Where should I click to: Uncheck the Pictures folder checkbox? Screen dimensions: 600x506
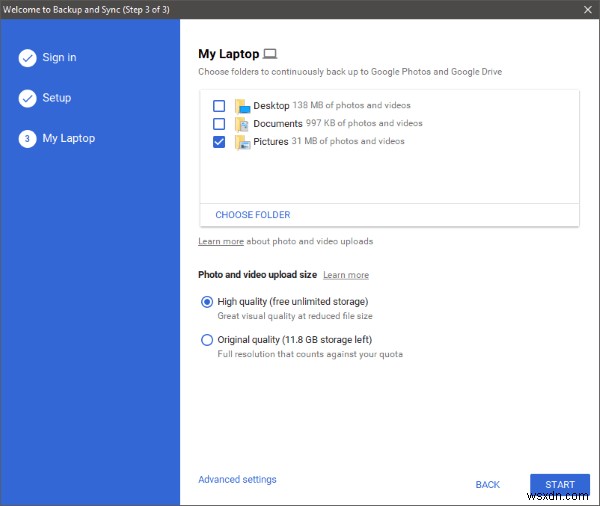point(219,142)
